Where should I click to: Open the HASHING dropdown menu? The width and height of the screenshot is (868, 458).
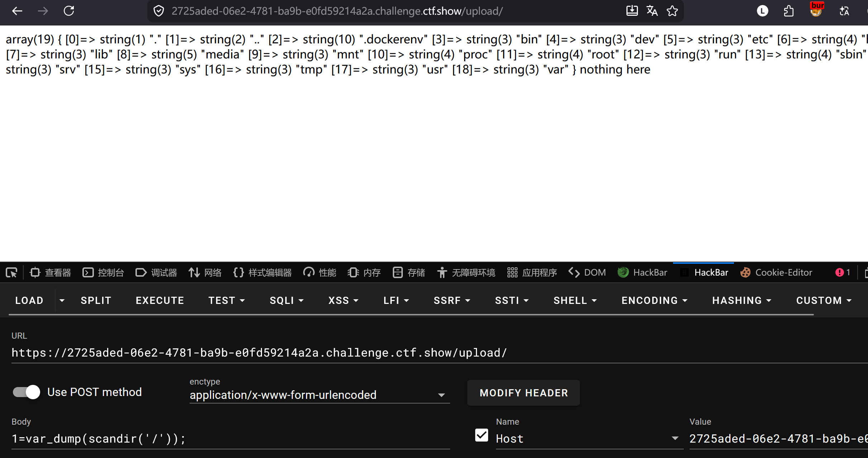click(x=742, y=300)
